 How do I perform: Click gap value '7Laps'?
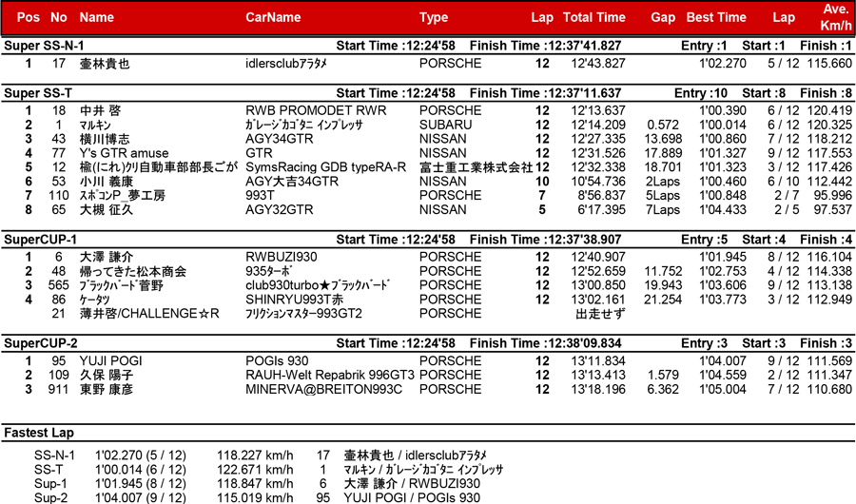tap(663, 210)
